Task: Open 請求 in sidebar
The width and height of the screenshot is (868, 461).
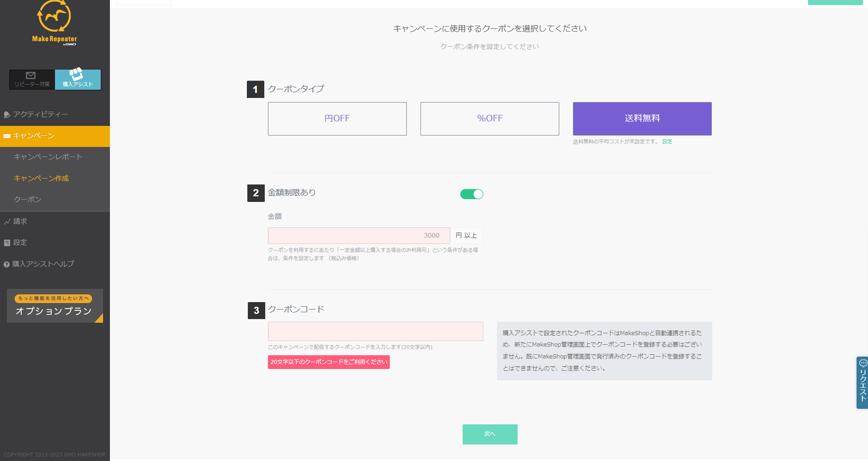Action: tap(55, 222)
